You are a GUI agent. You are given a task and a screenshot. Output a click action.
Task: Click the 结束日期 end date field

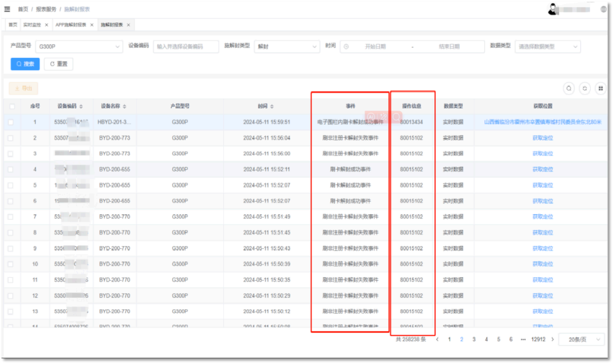[449, 46]
